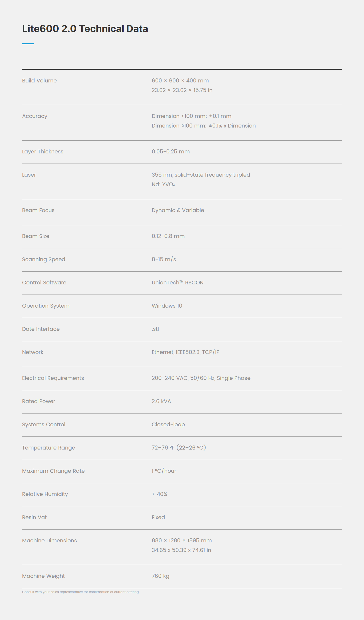Click the Layer Thickness label

coord(43,152)
